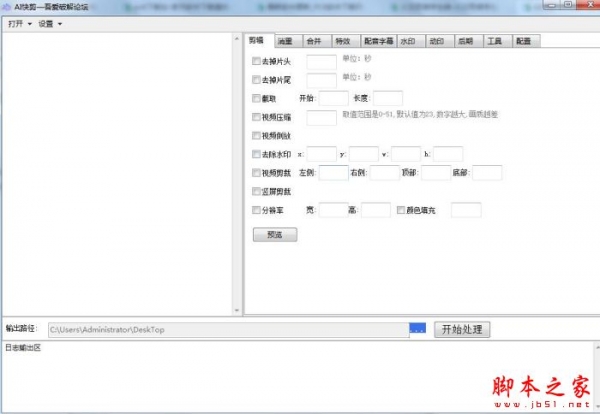Open the 设置 dropdown menu
600x414 pixels.
50,24
